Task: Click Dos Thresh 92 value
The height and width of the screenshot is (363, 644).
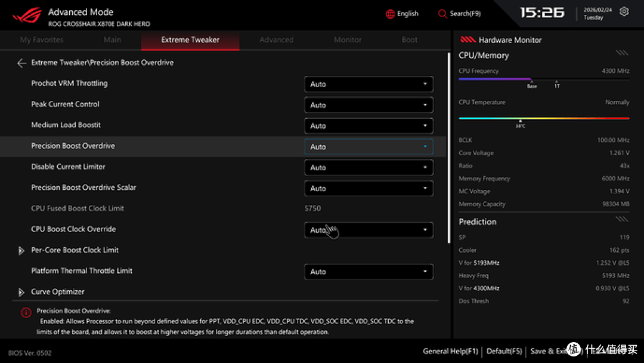Action: [626, 301]
